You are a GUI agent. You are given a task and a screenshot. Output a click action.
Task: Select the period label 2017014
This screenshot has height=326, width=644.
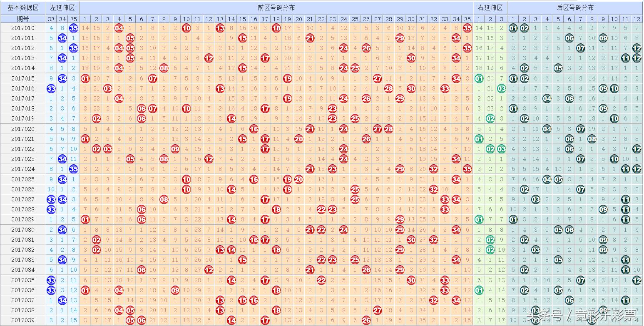click(x=23, y=68)
